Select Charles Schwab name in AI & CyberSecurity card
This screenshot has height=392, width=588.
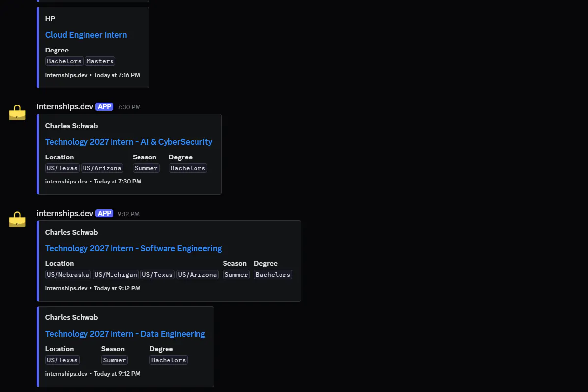71,126
